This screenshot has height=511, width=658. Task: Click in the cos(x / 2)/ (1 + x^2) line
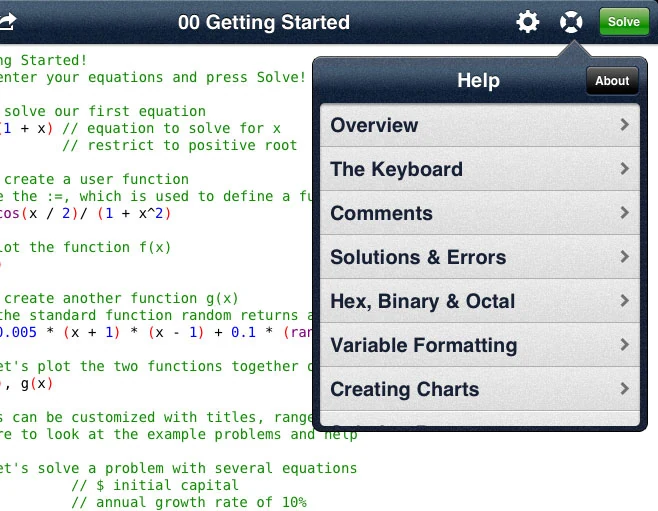coord(86,214)
